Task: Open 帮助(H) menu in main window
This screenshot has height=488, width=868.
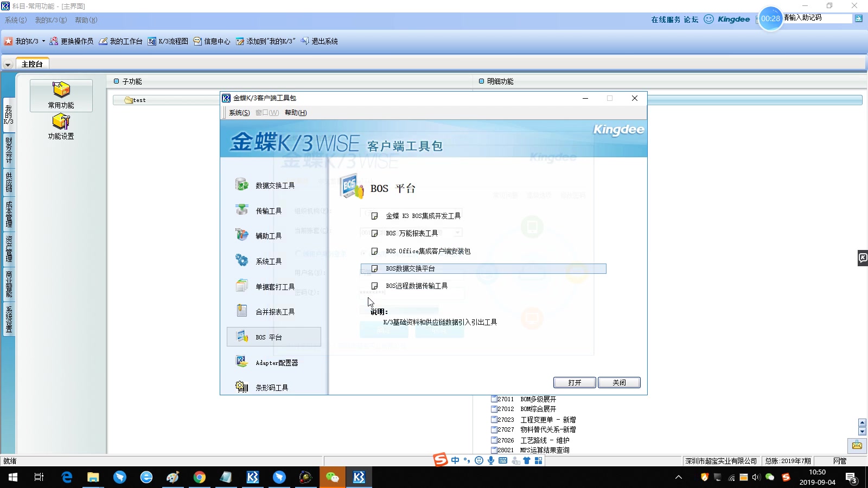Action: point(86,20)
